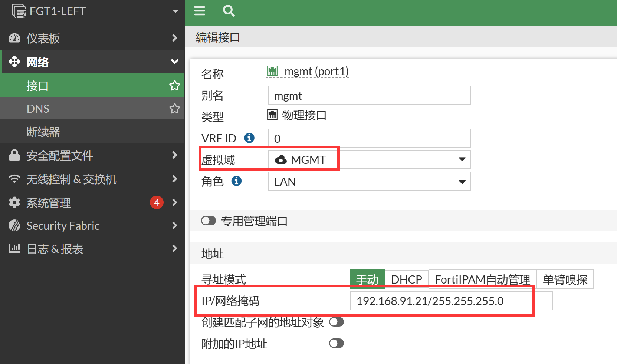
Task: Expand the 仪表板 menu
Action: coord(93,38)
